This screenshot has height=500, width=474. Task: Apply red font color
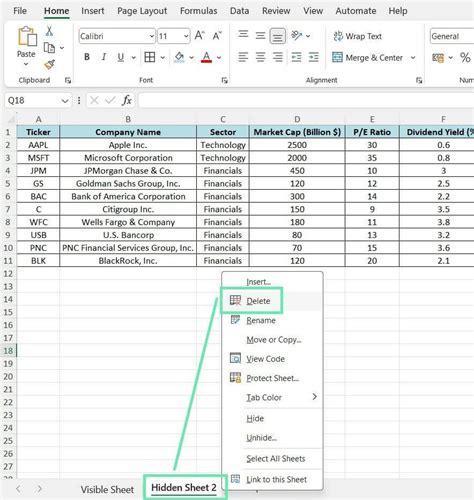pos(207,57)
